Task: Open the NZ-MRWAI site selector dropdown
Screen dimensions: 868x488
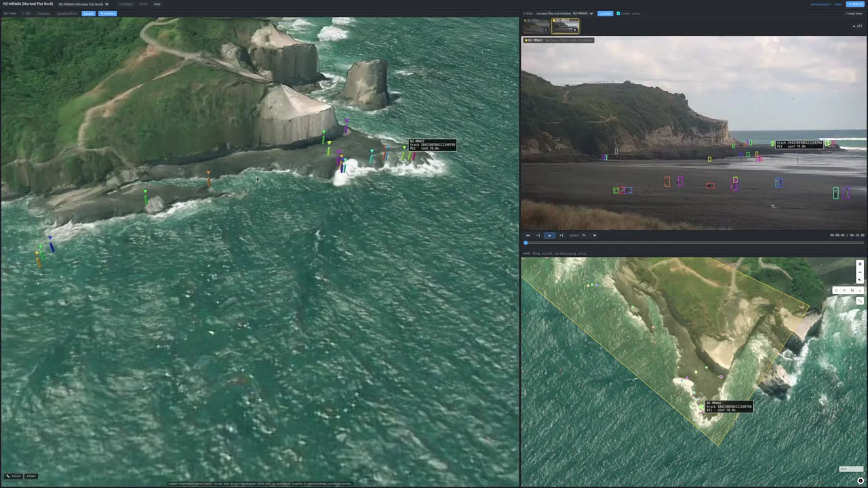Action: (83, 4)
